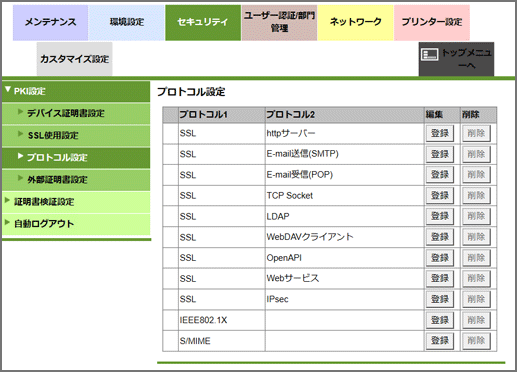Click 削除 for the E-mail送信(SMTP) row
The width and height of the screenshot is (517, 372).
[x=476, y=154]
